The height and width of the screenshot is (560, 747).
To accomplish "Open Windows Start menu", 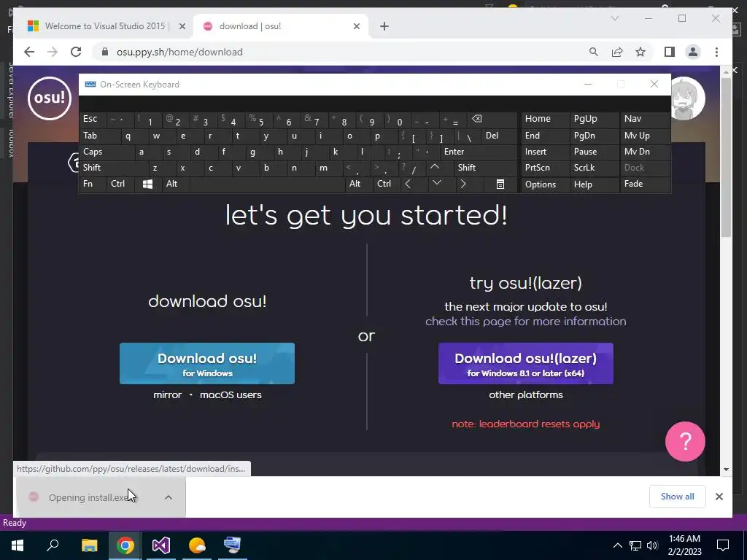I will coord(18,545).
